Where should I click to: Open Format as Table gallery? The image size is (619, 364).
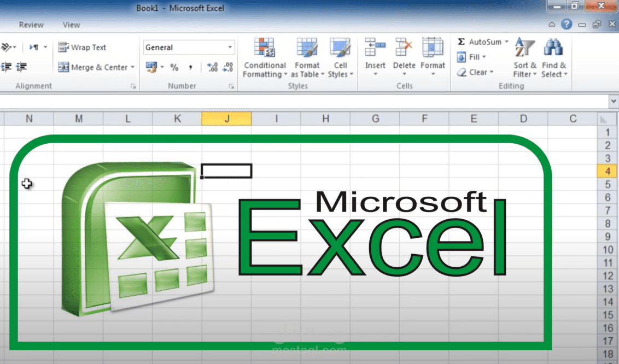[x=307, y=58]
